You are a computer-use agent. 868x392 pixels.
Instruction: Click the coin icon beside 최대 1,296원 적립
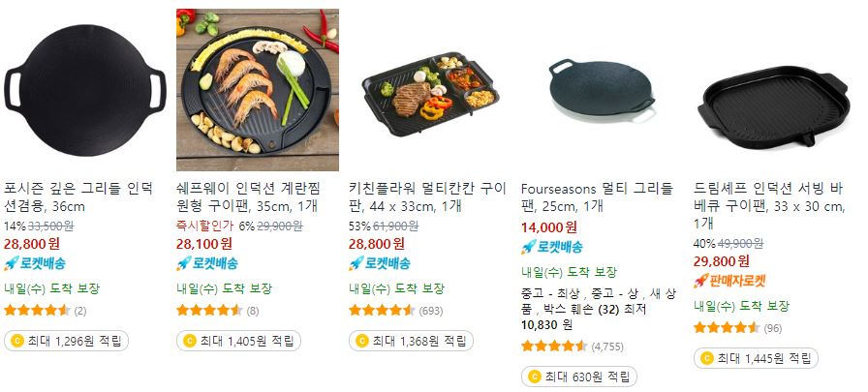pyautogui.click(x=17, y=341)
